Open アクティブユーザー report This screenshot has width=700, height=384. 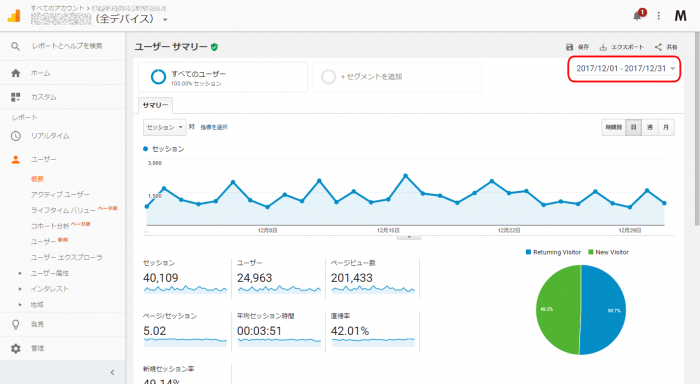coord(60,194)
